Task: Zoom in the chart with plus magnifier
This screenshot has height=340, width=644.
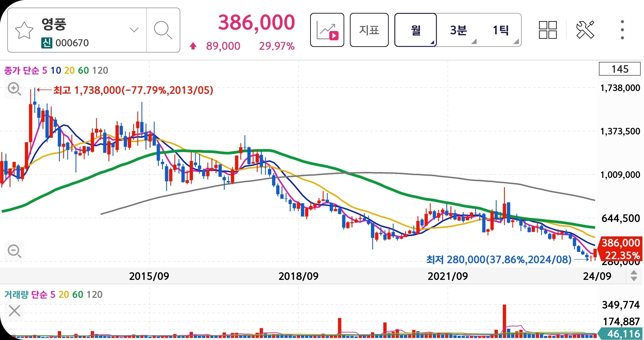Action: [14, 89]
